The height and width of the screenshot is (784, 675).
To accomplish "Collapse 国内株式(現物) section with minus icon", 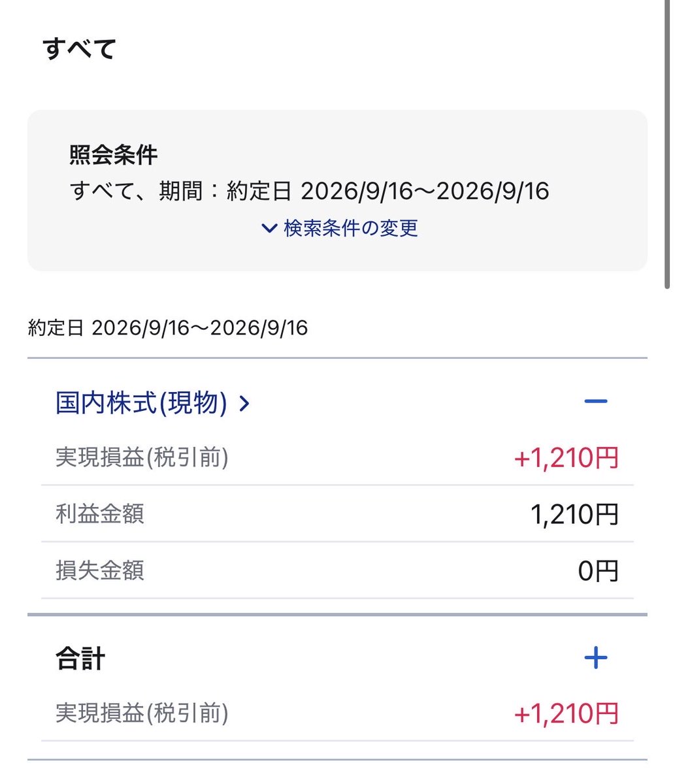I will point(595,401).
